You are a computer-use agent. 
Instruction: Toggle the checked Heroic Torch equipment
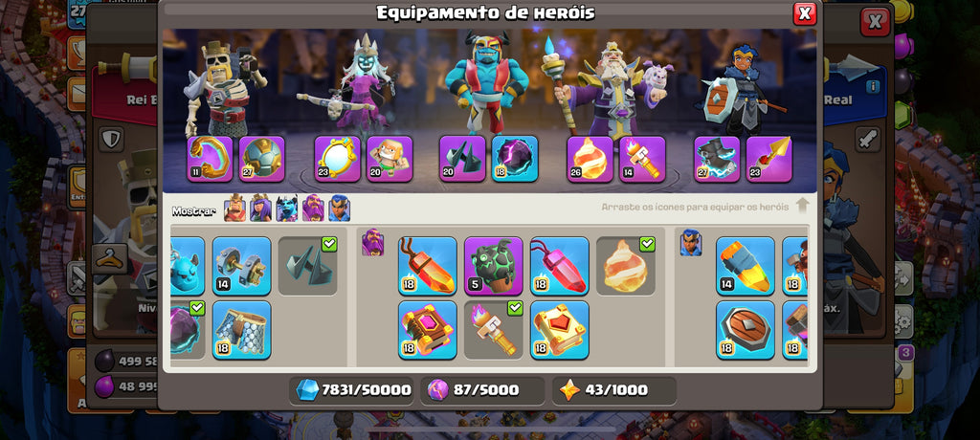494,330
